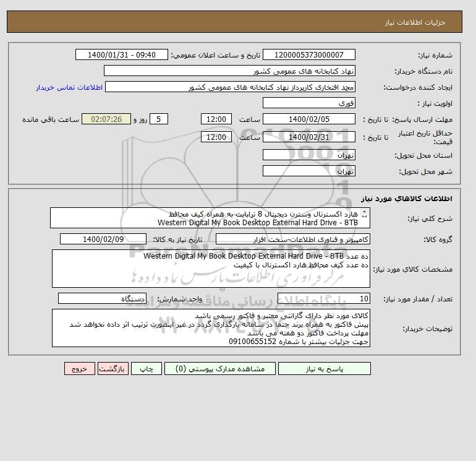Click توضیحات خریدار text area
Viewport: 476px width, 461px height.
pos(211,328)
